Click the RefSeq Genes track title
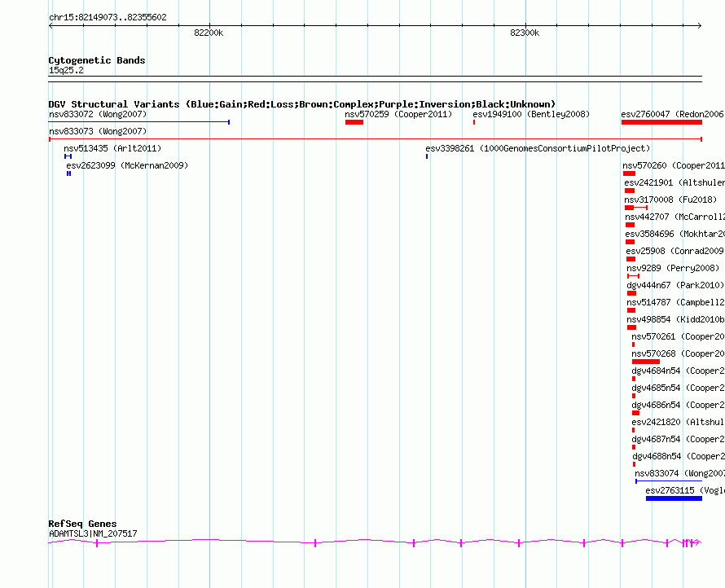725x588 pixels. pyautogui.click(x=82, y=524)
